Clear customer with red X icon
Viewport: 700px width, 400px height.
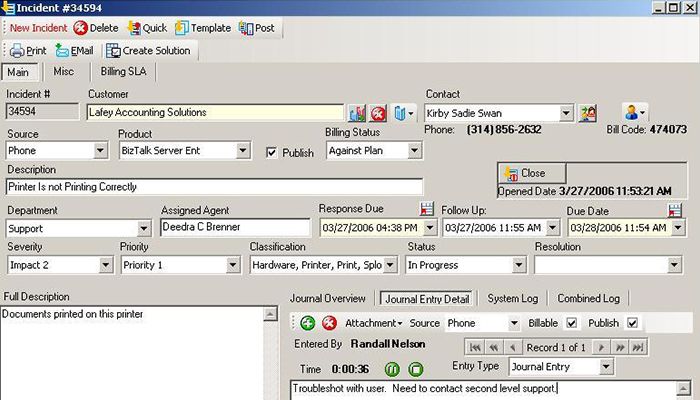point(379,113)
